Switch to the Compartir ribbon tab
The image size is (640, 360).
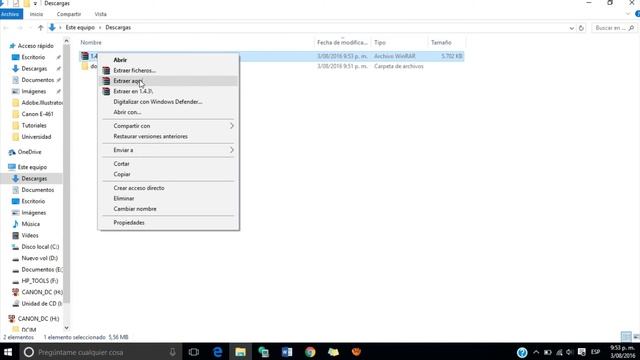pyautogui.click(x=69, y=14)
